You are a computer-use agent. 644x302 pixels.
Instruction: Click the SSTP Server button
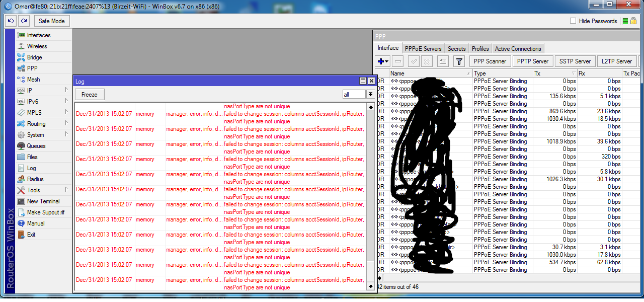(x=575, y=61)
